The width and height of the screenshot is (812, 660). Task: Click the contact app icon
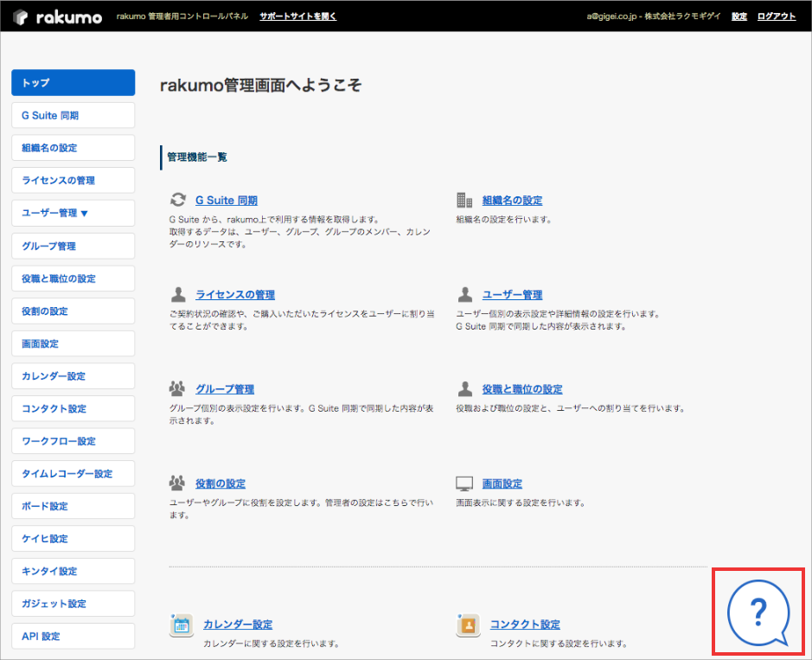coord(468,625)
